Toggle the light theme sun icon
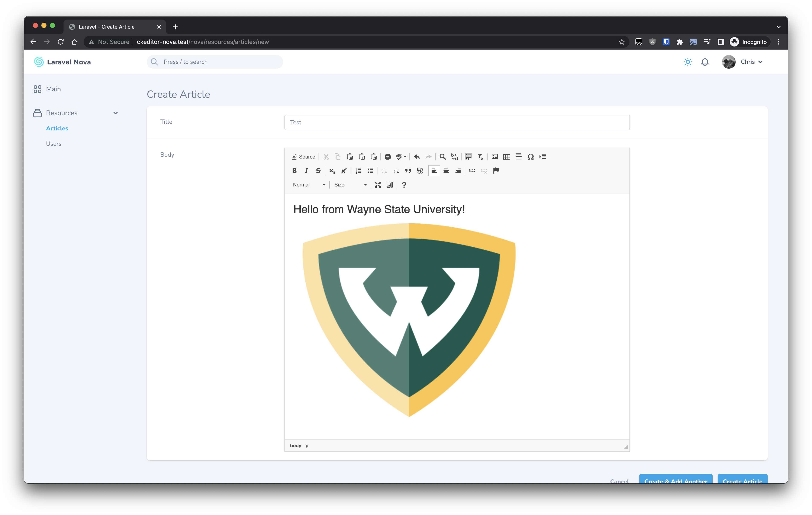The width and height of the screenshot is (812, 515). tap(687, 62)
